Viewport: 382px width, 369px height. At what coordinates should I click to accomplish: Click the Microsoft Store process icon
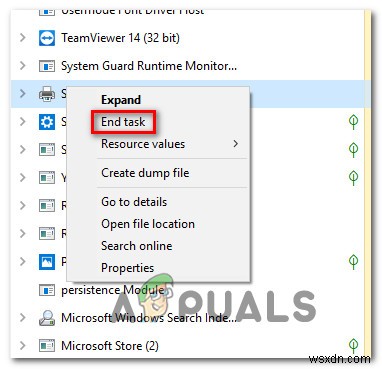tap(47, 346)
